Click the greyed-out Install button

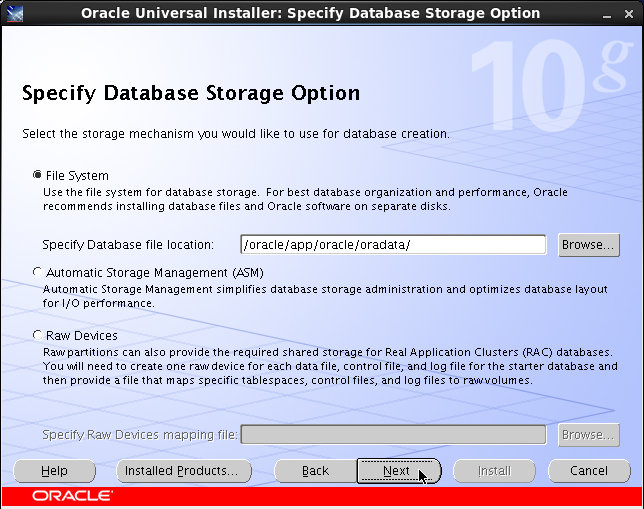(494, 471)
